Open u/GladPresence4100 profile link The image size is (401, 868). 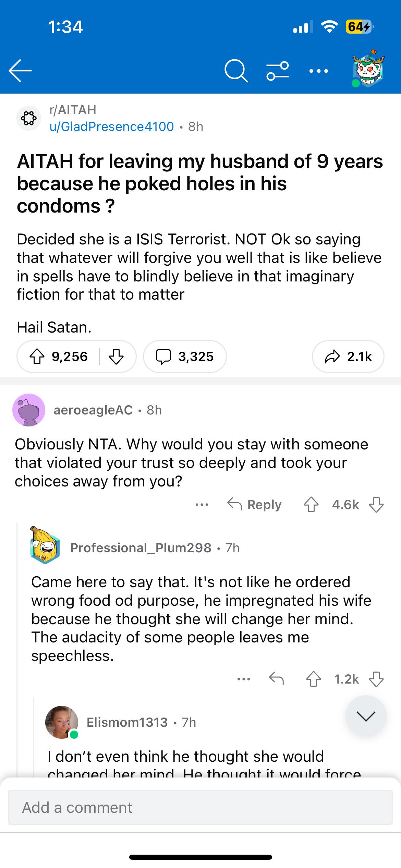coord(112,126)
